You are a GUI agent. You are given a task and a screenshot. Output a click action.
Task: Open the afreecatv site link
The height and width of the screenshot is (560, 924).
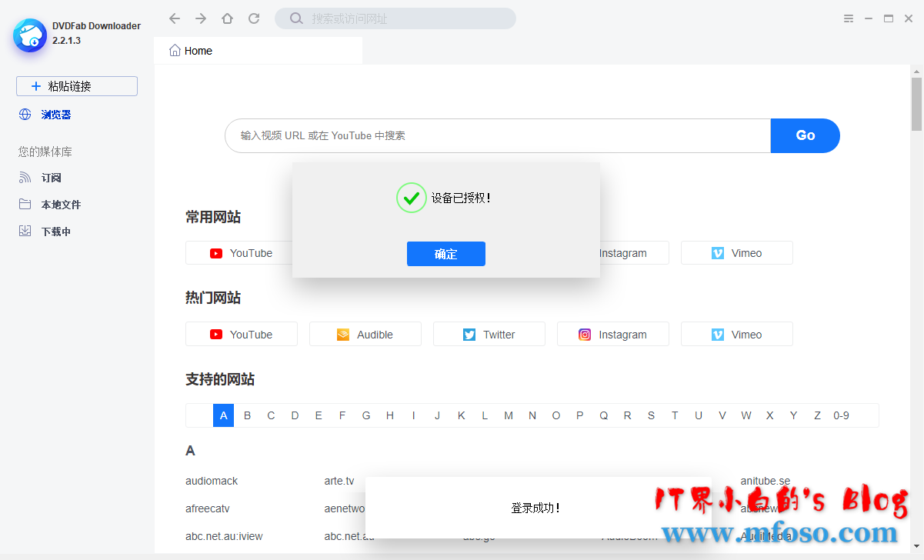tap(208, 508)
